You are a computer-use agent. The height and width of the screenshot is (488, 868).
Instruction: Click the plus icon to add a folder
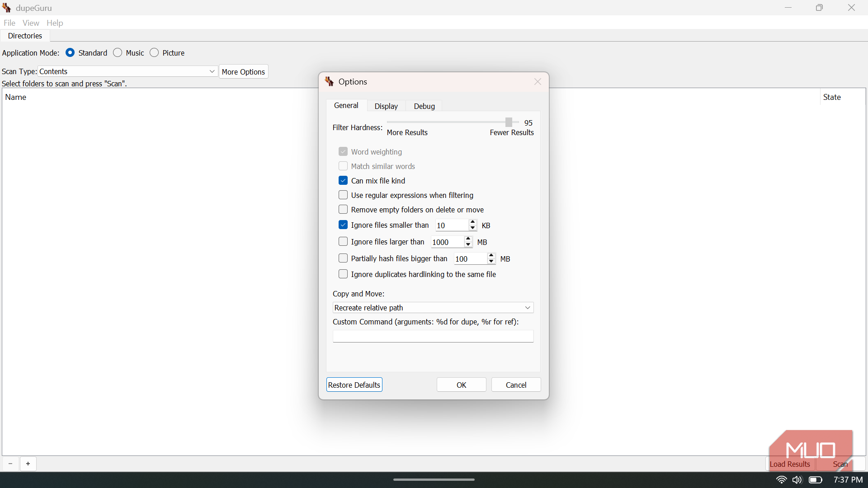[28, 464]
